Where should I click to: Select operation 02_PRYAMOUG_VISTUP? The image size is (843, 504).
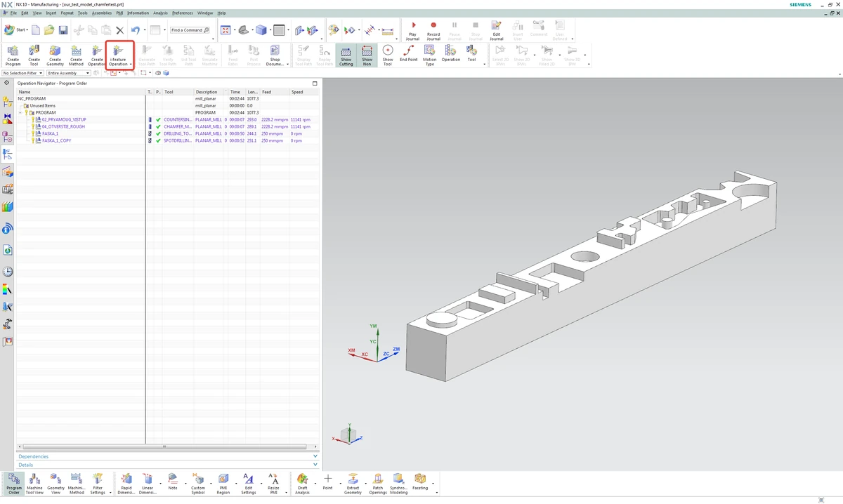pos(64,119)
